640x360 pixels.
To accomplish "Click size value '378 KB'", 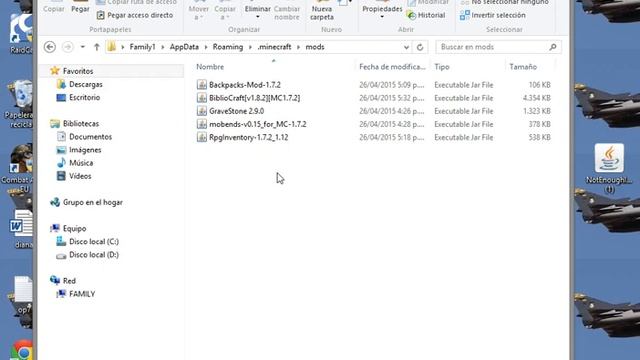I will tap(539, 124).
